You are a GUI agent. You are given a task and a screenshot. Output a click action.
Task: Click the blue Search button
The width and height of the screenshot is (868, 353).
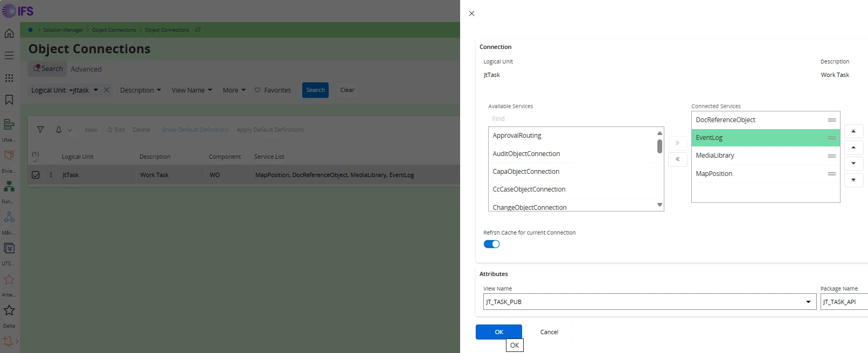[316, 90]
